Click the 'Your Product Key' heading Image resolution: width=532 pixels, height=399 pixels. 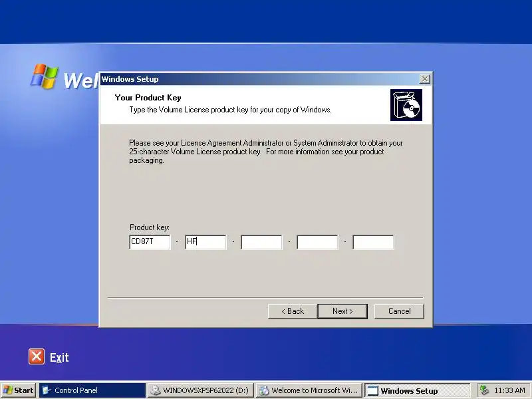click(x=148, y=98)
